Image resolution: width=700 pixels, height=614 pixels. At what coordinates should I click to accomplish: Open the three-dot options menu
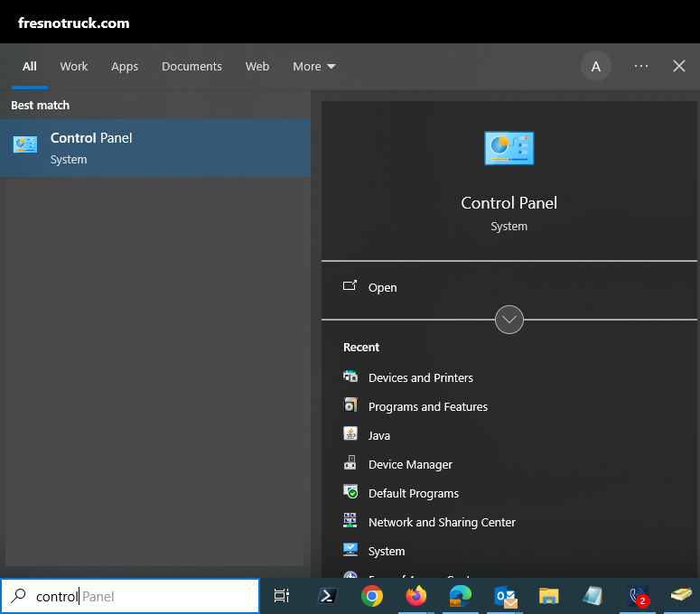point(641,66)
